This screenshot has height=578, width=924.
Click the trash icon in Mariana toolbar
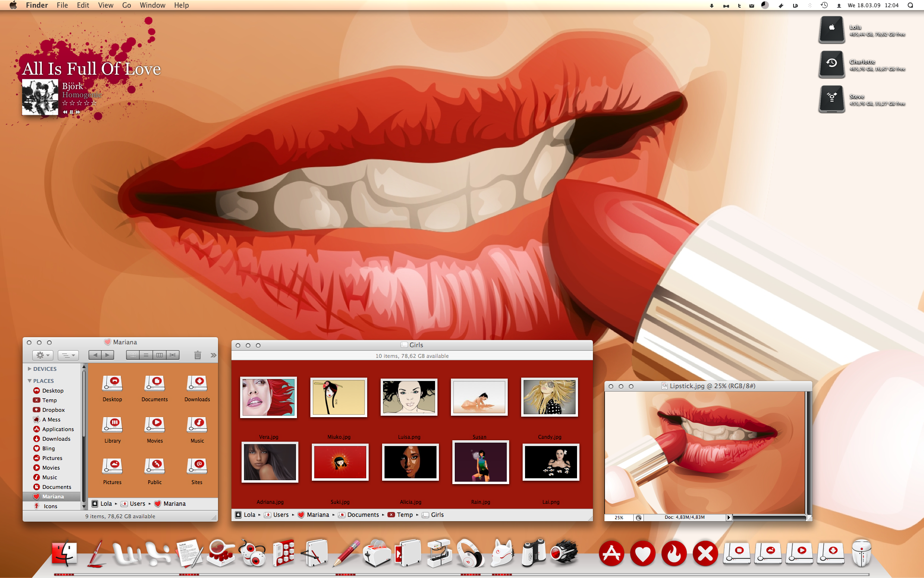[x=197, y=355]
